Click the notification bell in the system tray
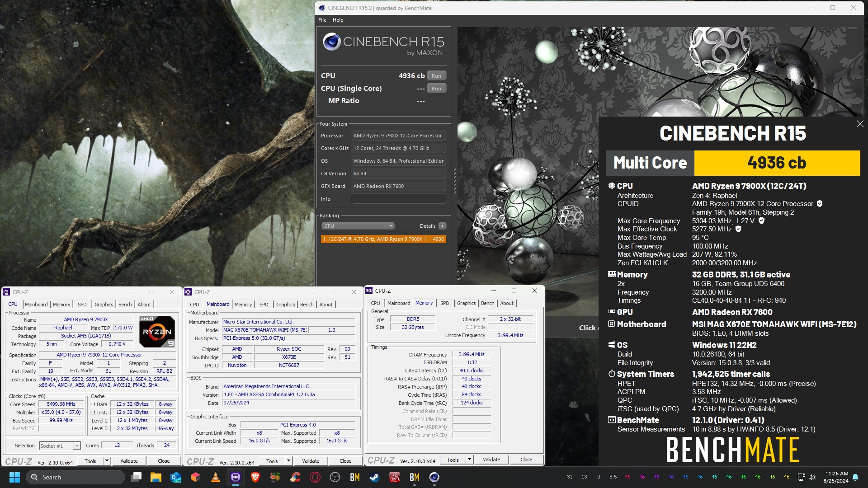Viewport: 868px width, 488px height. (855, 477)
